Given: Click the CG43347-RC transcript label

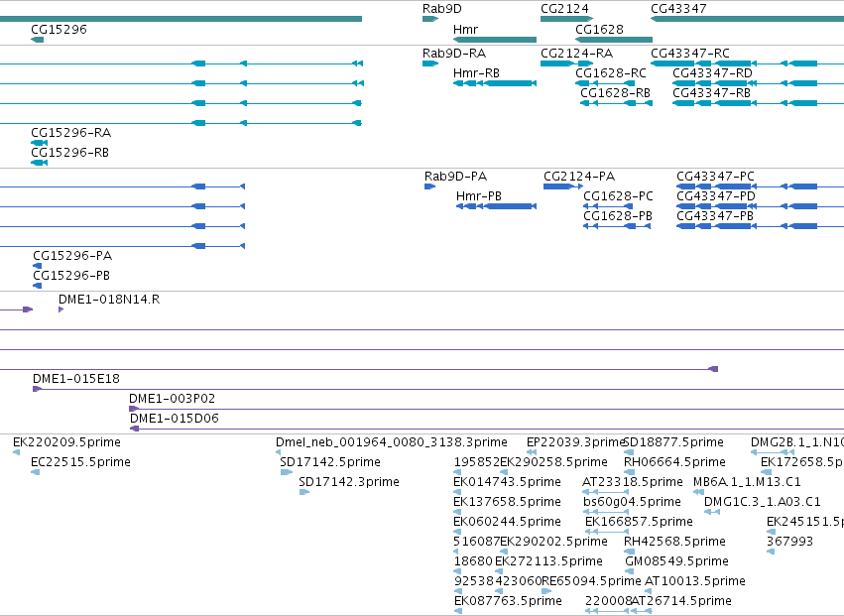Looking at the screenshot, I should [x=690, y=54].
